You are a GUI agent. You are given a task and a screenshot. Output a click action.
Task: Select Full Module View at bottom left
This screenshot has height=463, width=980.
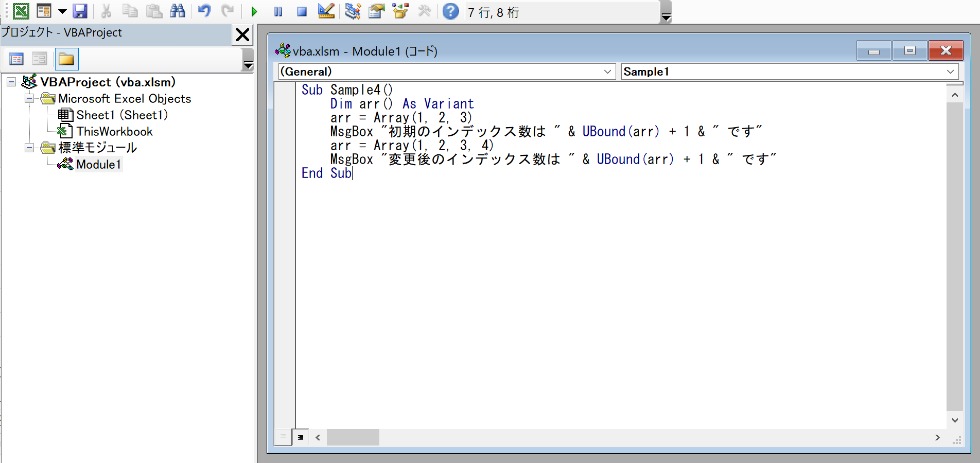[301, 437]
